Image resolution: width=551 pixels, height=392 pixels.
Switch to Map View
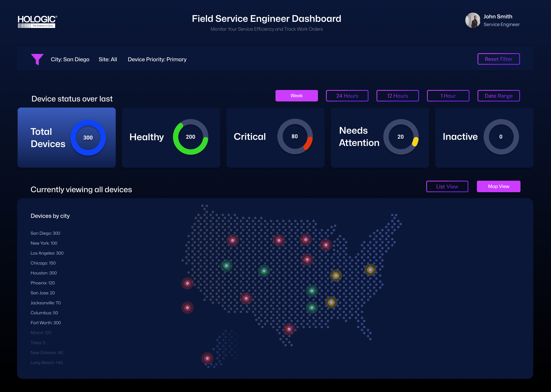[x=498, y=186]
